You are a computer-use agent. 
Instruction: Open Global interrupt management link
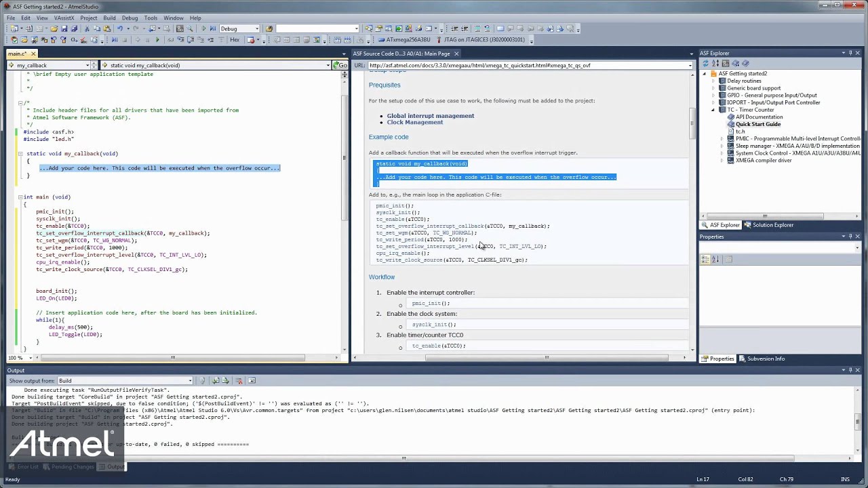[431, 116]
